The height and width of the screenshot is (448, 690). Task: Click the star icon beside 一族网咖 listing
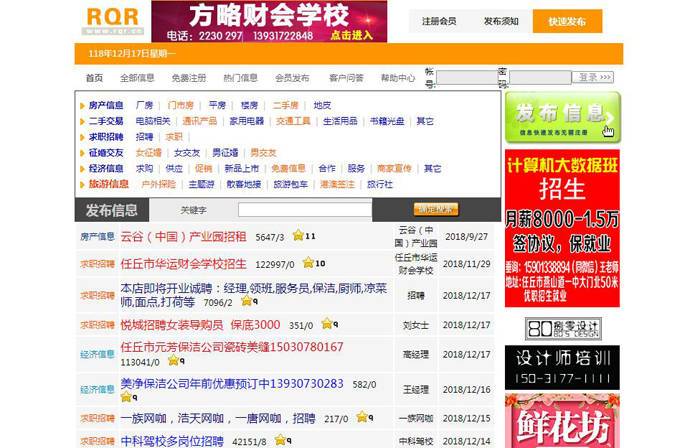pyautogui.click(x=361, y=417)
